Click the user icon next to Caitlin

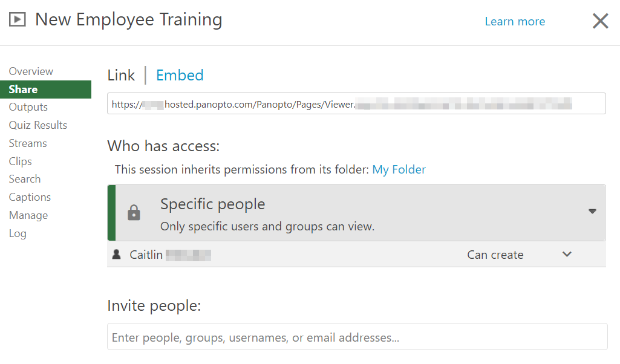click(x=117, y=255)
